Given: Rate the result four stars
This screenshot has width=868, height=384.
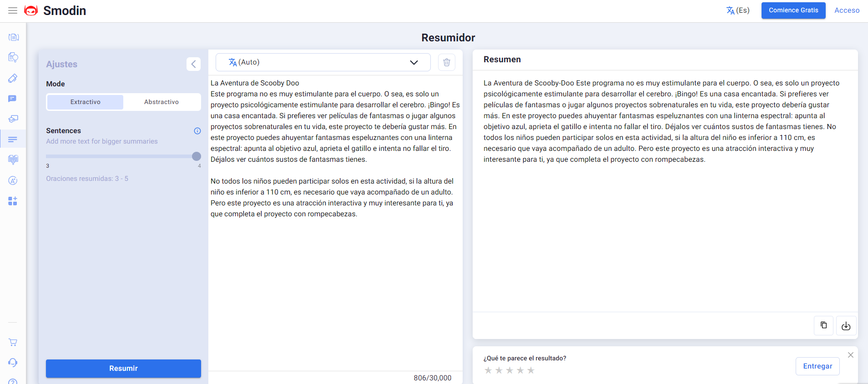Looking at the screenshot, I should point(520,370).
